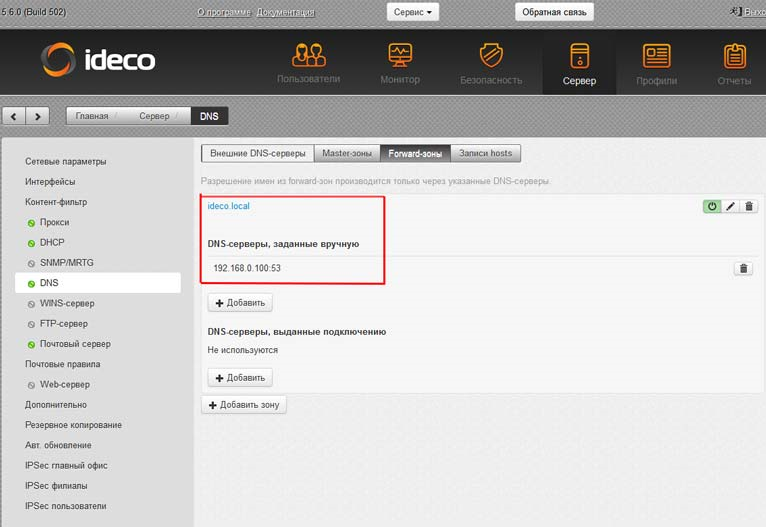The height and width of the screenshot is (527, 766).
Task: Toggle the ideco.local zone power switch
Action: pyautogui.click(x=712, y=207)
